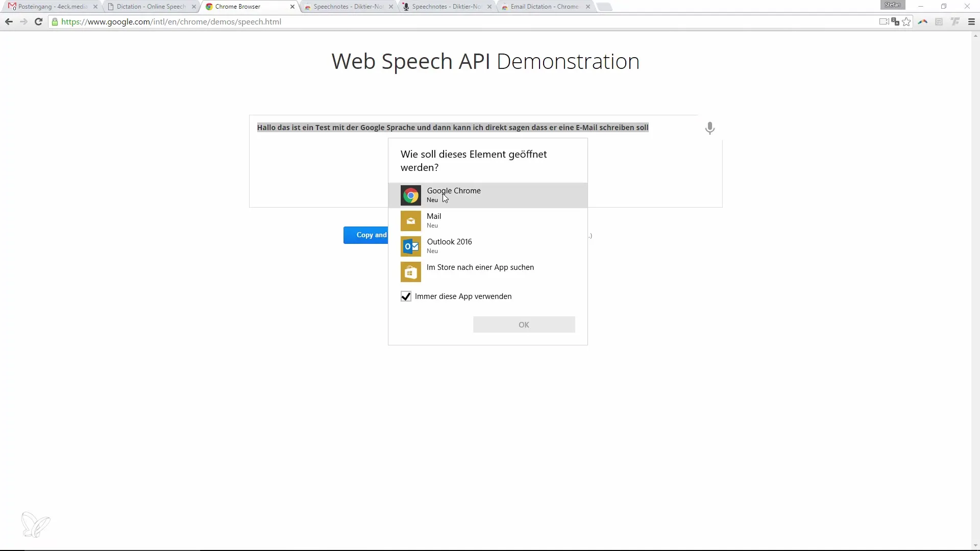Click the grey news-page extension icon

tap(939, 22)
